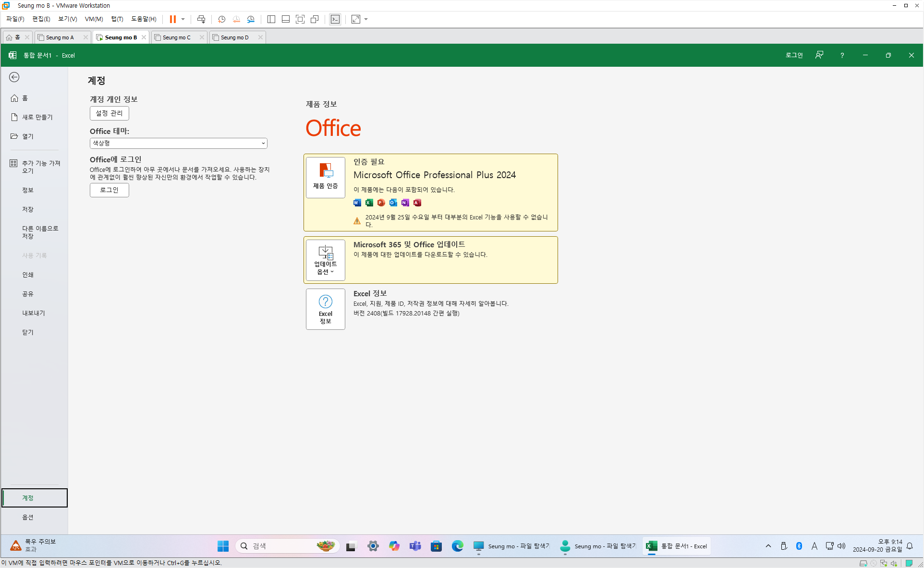The width and height of the screenshot is (924, 568).
Task: Open the Excel 정보 question-mark button
Action: tap(326, 309)
